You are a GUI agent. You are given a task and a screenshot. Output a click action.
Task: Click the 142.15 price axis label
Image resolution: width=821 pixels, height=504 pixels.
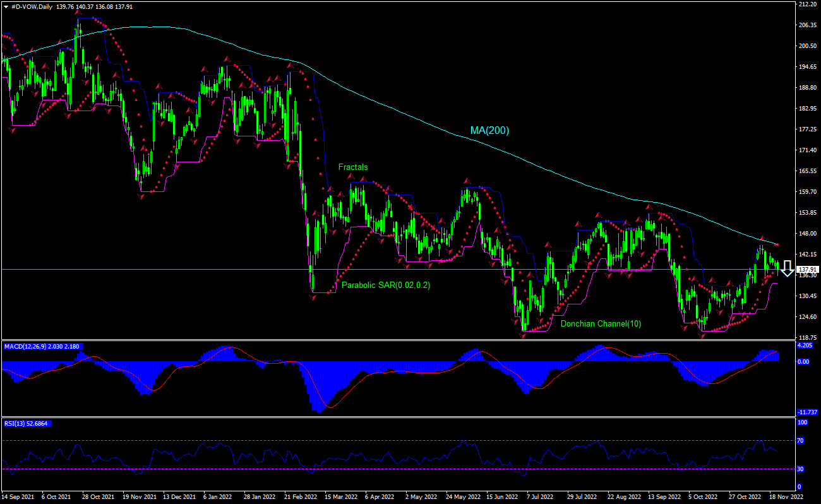pyautogui.click(x=806, y=255)
